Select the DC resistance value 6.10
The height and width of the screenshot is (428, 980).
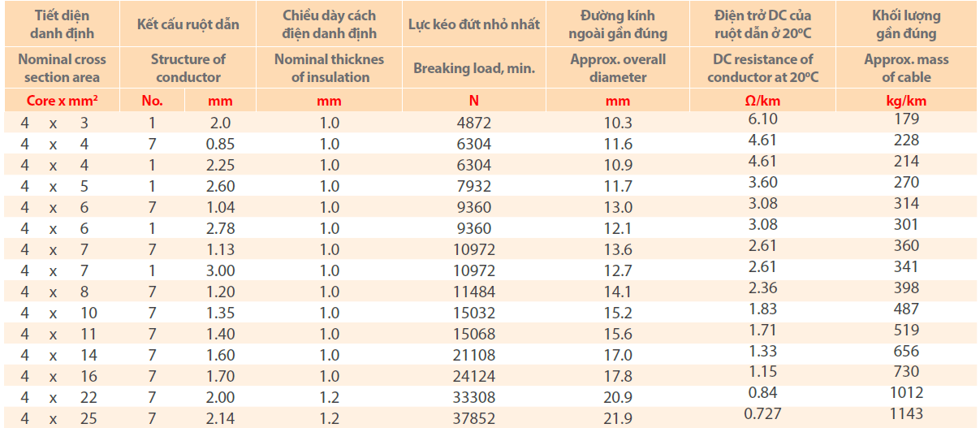point(762,119)
